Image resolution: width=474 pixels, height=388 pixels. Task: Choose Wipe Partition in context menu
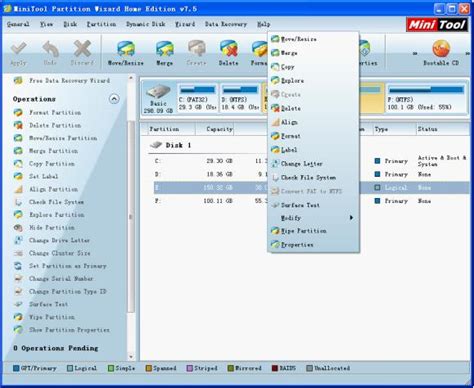[313, 231]
